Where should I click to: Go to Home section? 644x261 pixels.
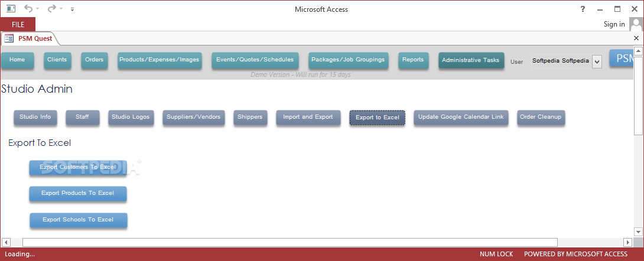click(17, 60)
